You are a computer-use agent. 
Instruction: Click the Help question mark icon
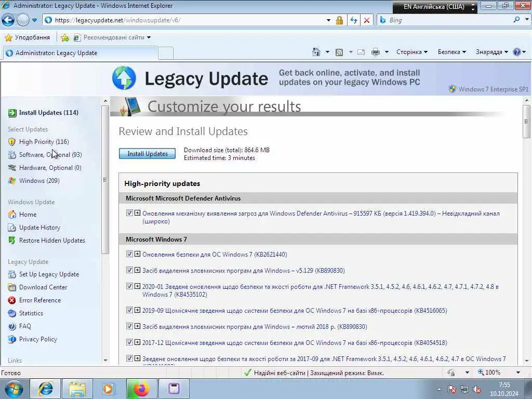pos(517,52)
